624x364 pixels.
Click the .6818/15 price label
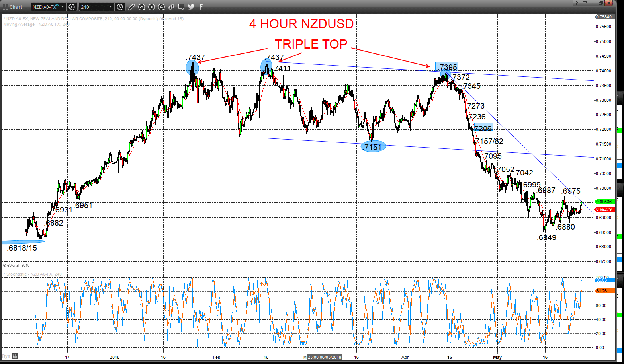(x=22, y=248)
